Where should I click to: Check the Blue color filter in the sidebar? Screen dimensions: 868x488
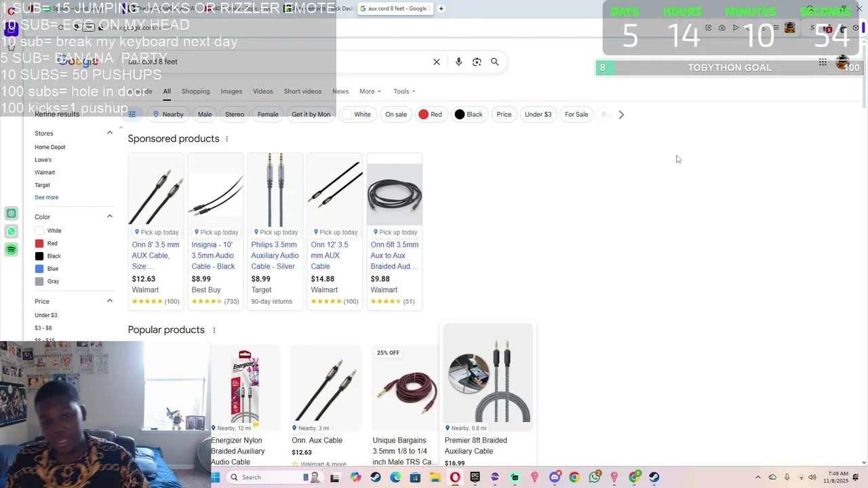coord(39,269)
